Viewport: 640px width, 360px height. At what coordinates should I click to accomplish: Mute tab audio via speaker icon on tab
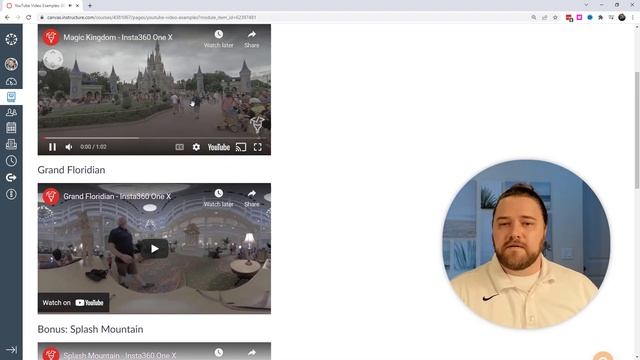(70, 6)
